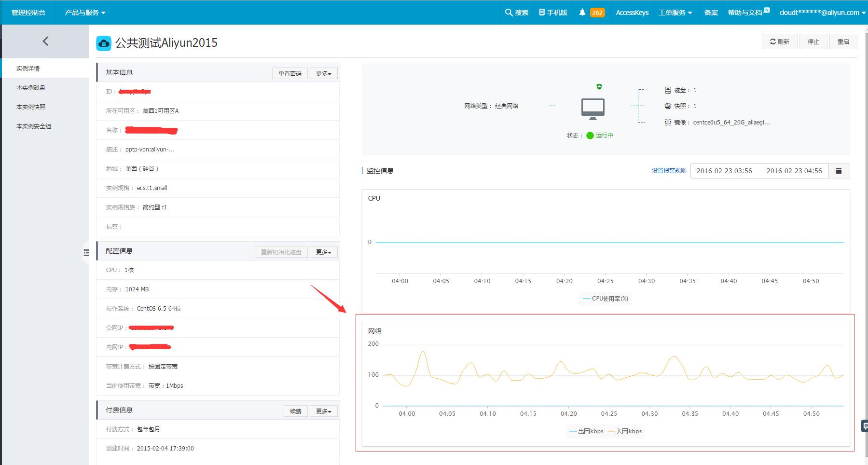The image size is (868, 465).
Task: Open 本实例安全组 sidebar item
Action: (x=34, y=126)
